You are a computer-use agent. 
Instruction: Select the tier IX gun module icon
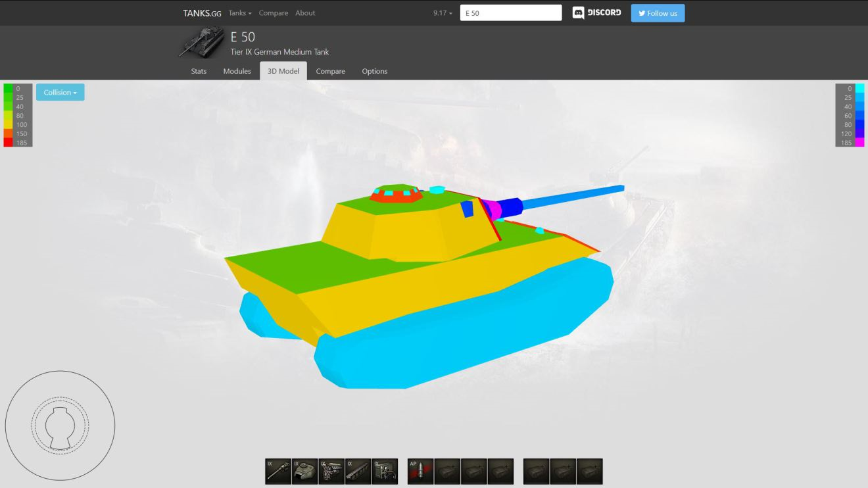(x=277, y=472)
